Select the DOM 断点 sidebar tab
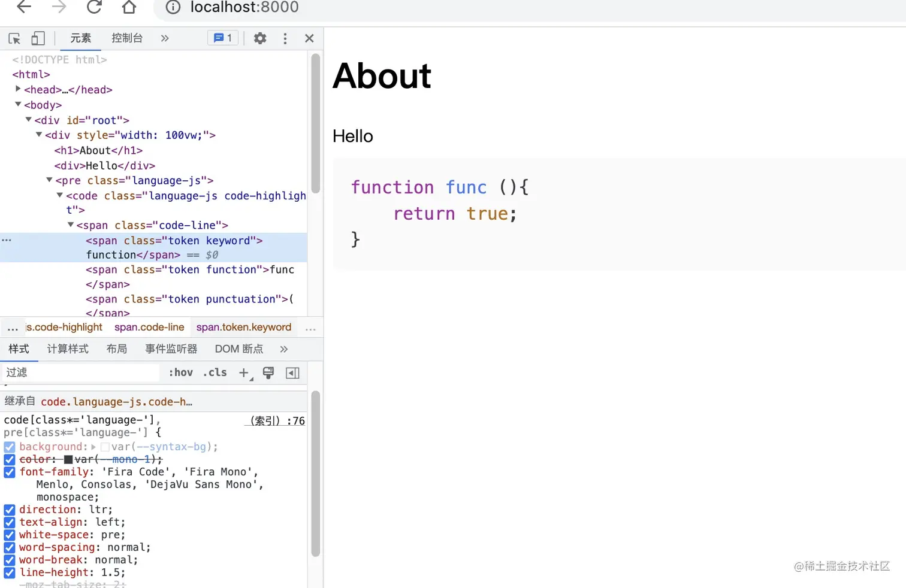This screenshot has width=906, height=588. click(x=239, y=349)
